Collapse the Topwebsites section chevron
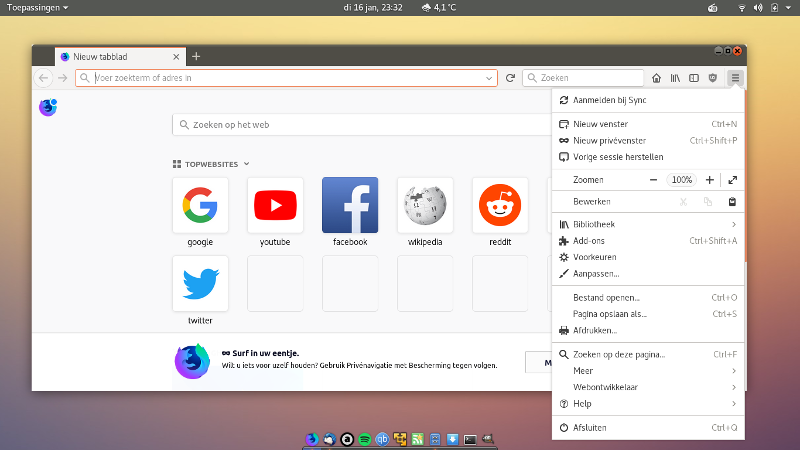The width and height of the screenshot is (800, 450). coord(246,164)
